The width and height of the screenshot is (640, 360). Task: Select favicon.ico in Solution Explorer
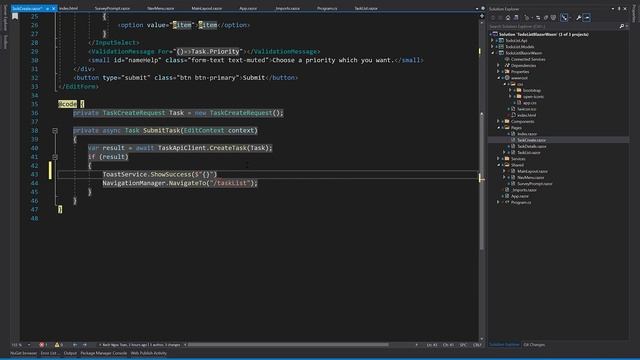point(527,109)
